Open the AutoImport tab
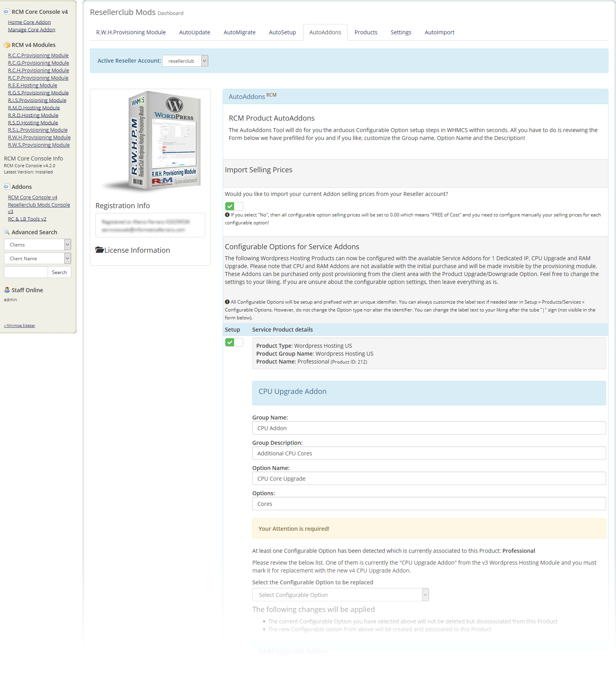This screenshot has height=692, width=616. tap(439, 32)
